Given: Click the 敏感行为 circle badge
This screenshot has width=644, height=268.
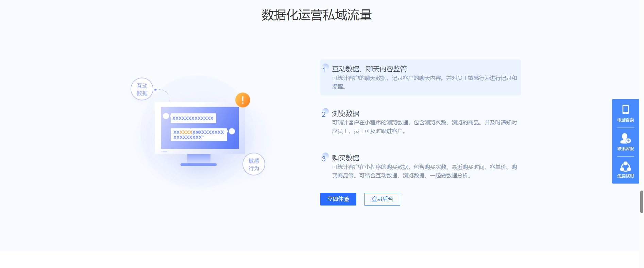Looking at the screenshot, I should [x=254, y=164].
